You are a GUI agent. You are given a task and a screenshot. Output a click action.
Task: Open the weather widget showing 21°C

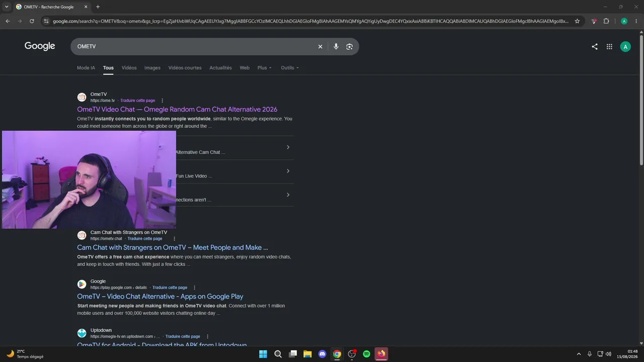click(x=25, y=354)
